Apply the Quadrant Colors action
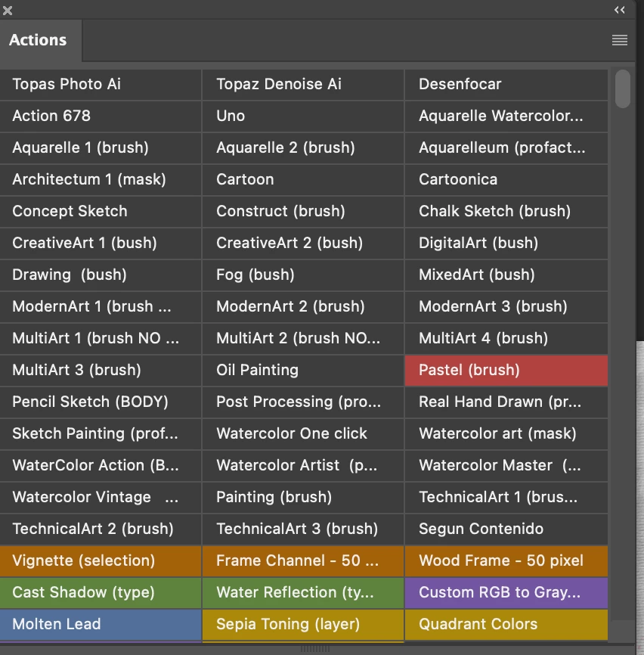Screen dimensions: 644x655 [x=506, y=624]
